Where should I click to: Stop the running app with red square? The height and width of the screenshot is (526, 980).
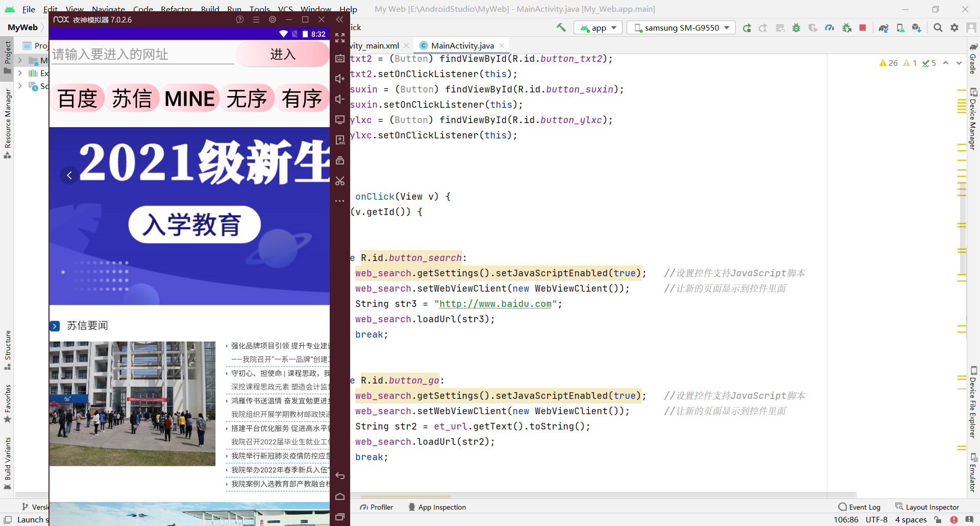click(x=863, y=28)
